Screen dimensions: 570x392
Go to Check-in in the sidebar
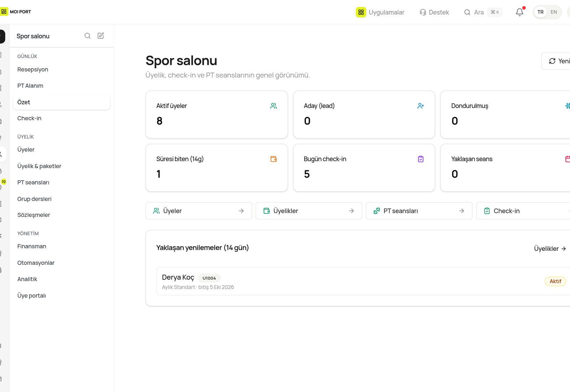(61, 118)
